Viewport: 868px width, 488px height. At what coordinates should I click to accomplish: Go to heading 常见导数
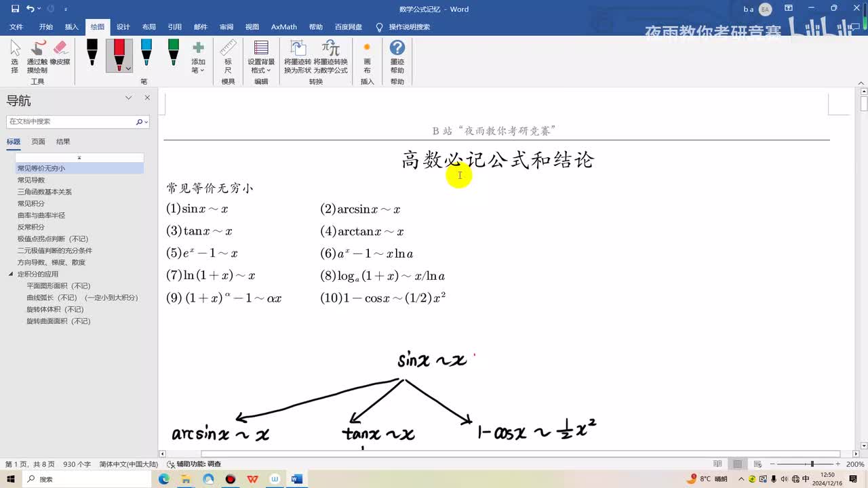pyautogui.click(x=31, y=180)
